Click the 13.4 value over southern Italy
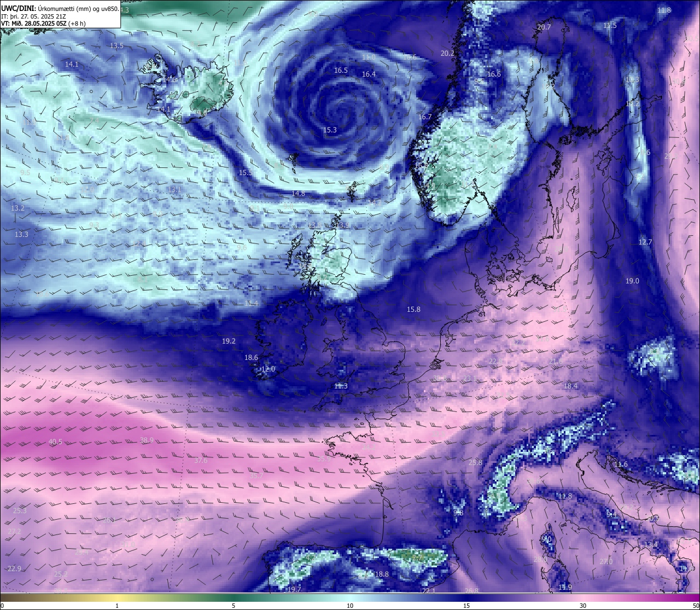This screenshot has width=700, height=610. [650, 545]
